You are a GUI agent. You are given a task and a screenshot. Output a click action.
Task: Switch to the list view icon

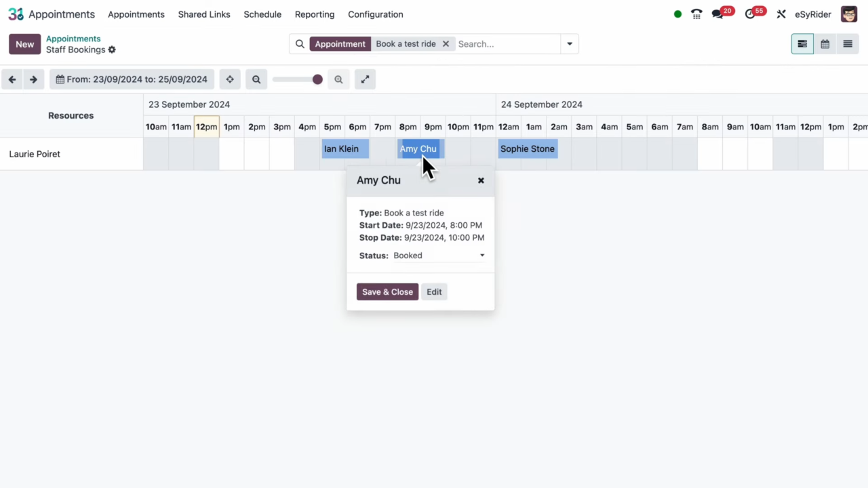click(x=848, y=43)
